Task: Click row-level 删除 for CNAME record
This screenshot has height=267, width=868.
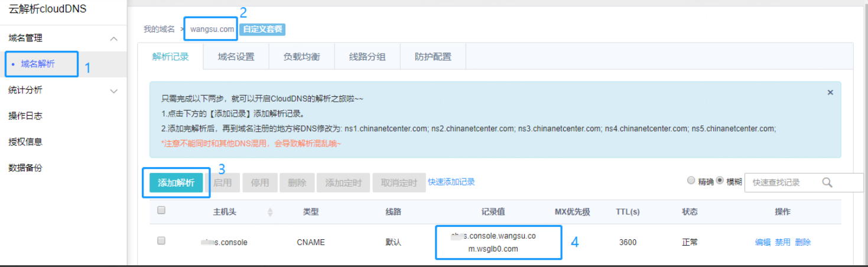Action: (803, 242)
